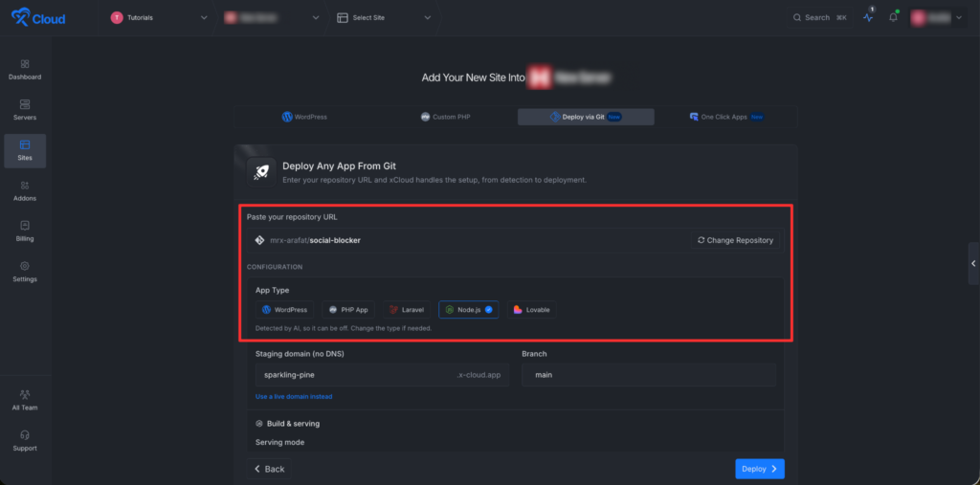Switch to the Custom PHP tab

tap(445, 117)
